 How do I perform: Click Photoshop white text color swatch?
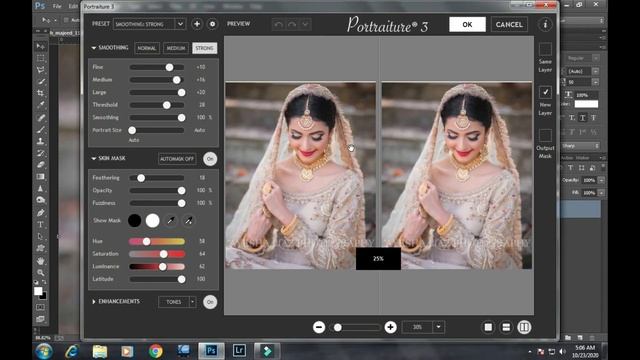coord(586,104)
